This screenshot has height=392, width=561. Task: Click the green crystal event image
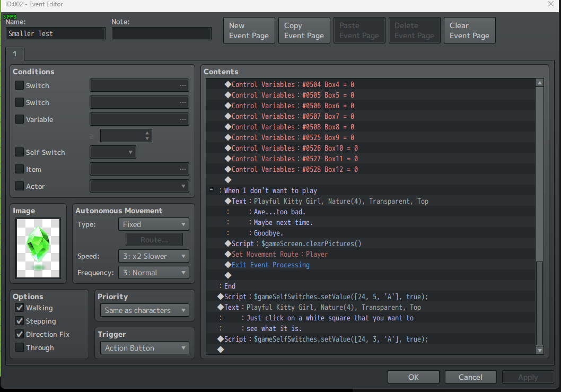(x=38, y=248)
